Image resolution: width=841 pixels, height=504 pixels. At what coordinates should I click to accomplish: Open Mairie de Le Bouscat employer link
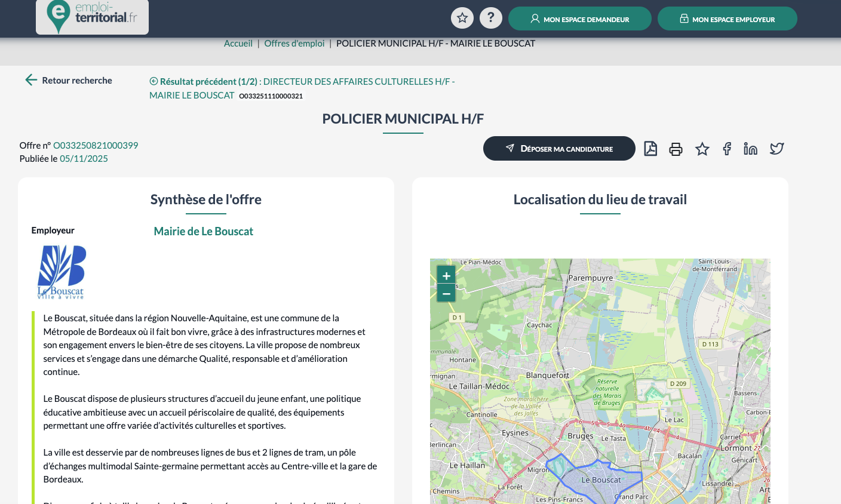pos(203,231)
